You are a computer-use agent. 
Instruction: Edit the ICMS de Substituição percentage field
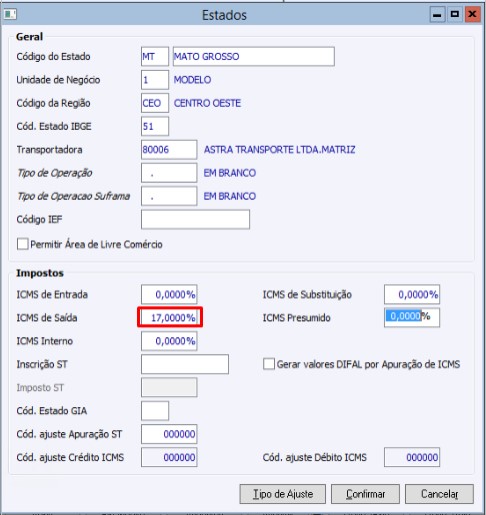click(x=412, y=294)
